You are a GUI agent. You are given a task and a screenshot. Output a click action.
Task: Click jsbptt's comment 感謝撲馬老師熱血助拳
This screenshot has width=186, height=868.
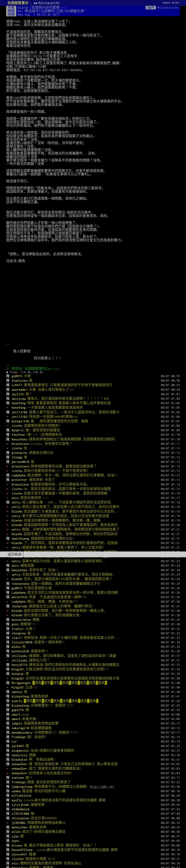pos(93,723)
